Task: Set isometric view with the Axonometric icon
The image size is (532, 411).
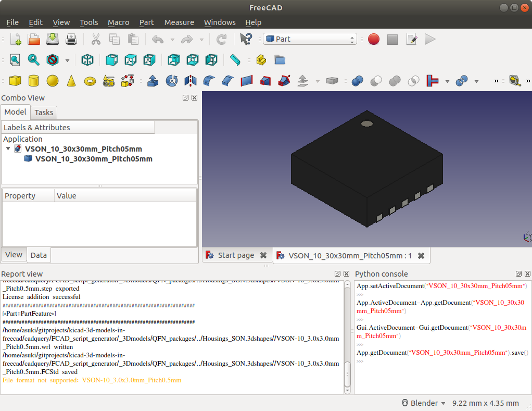Action: (x=87, y=60)
